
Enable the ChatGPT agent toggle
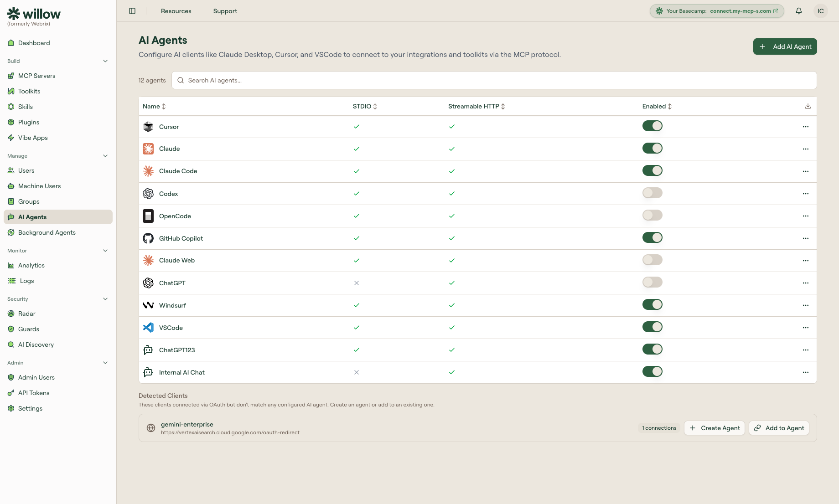click(653, 282)
